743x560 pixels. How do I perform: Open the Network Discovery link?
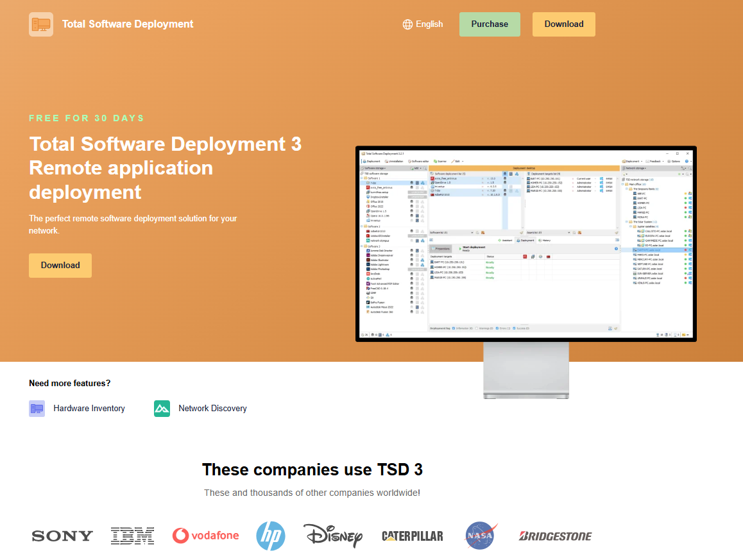coord(213,409)
